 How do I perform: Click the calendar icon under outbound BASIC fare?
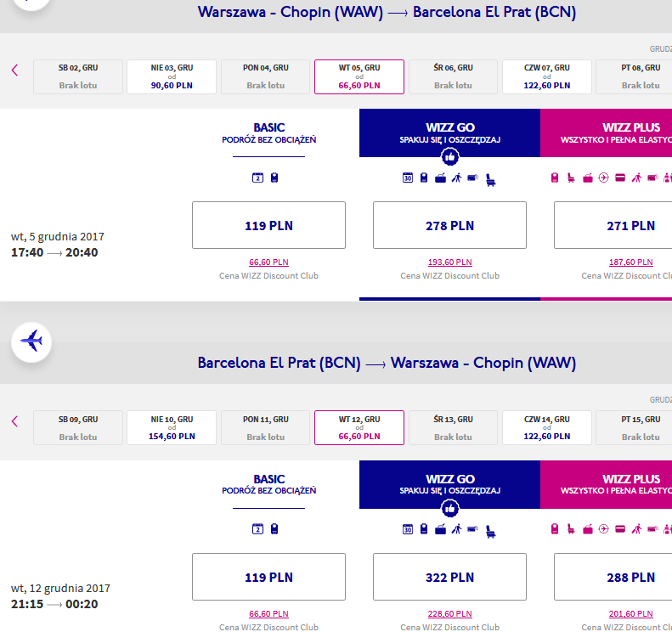[x=257, y=178]
